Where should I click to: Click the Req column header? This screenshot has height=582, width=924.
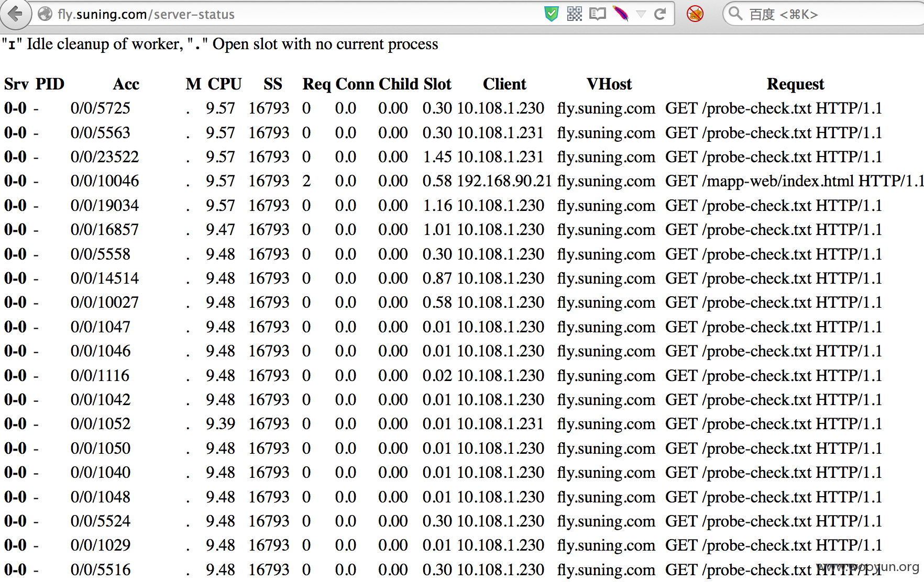pyautogui.click(x=316, y=84)
